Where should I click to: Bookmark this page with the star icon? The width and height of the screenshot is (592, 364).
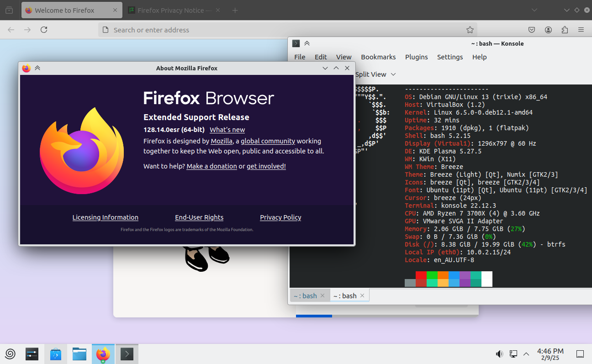point(470,30)
